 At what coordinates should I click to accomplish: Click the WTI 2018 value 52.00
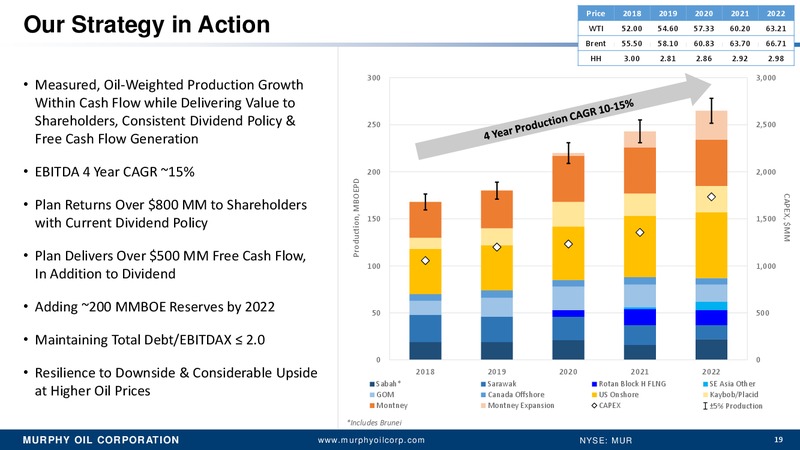pyautogui.click(x=632, y=29)
